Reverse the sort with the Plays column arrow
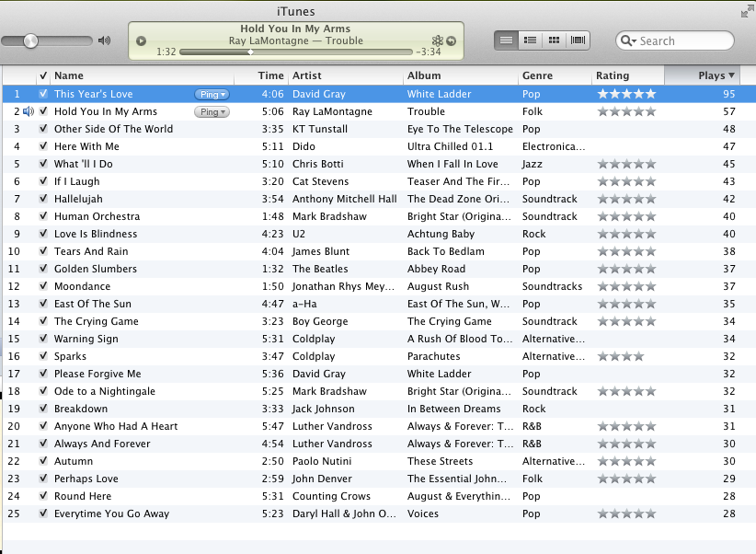This screenshot has width=756, height=554. point(731,75)
